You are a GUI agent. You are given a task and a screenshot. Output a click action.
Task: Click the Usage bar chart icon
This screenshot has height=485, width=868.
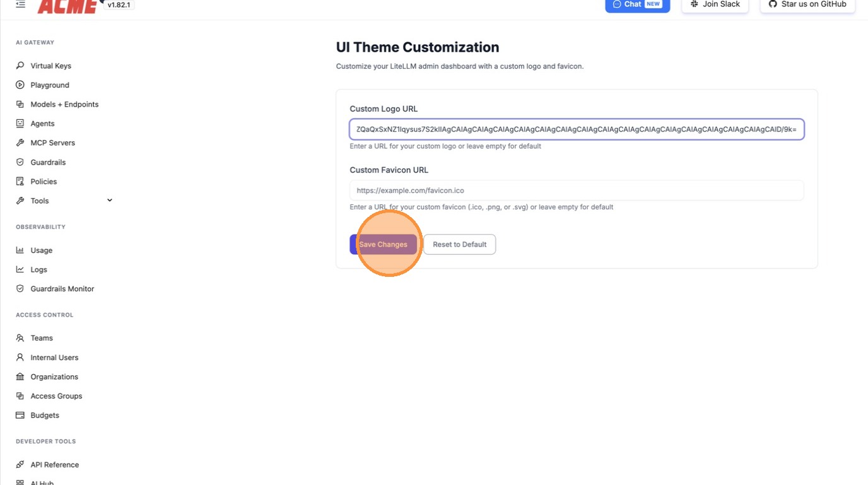20,250
